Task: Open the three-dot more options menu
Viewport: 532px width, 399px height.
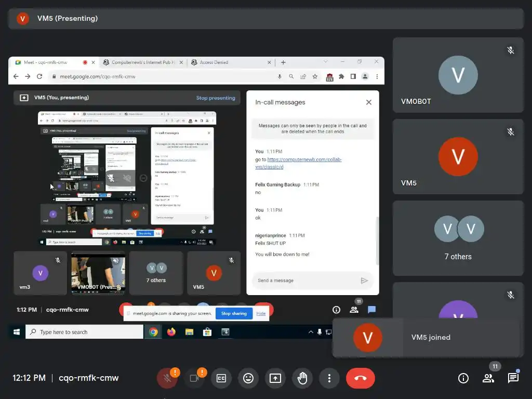Action: coord(329,378)
